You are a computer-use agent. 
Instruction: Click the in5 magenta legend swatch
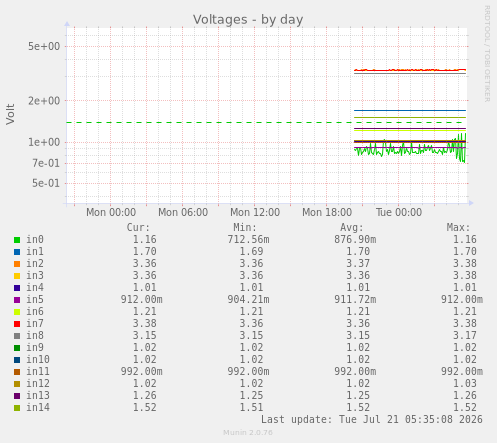click(17, 300)
